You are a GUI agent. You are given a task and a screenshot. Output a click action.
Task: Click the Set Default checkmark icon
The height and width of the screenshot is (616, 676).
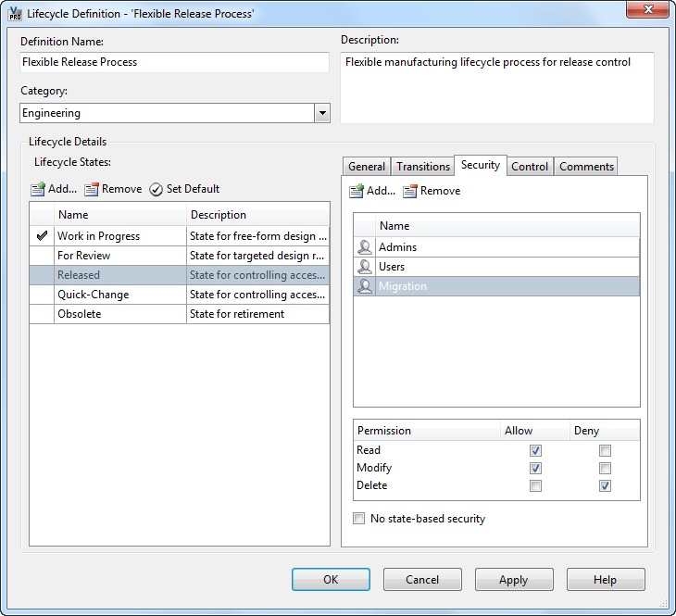[x=156, y=189]
